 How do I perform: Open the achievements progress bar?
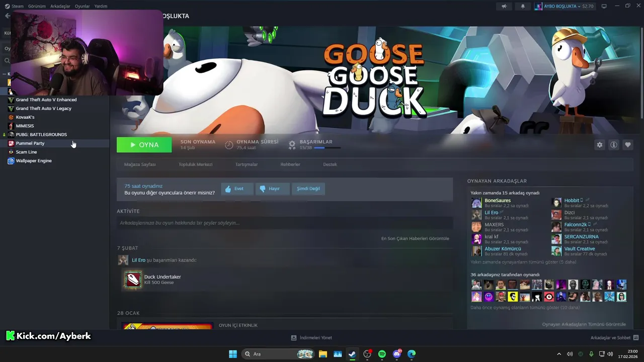tap(327, 148)
